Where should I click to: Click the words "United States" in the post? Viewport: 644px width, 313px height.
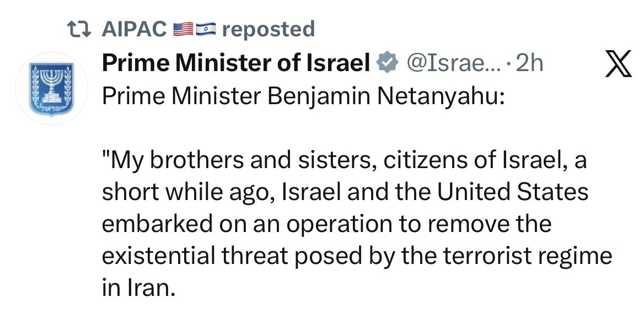pos(513,193)
